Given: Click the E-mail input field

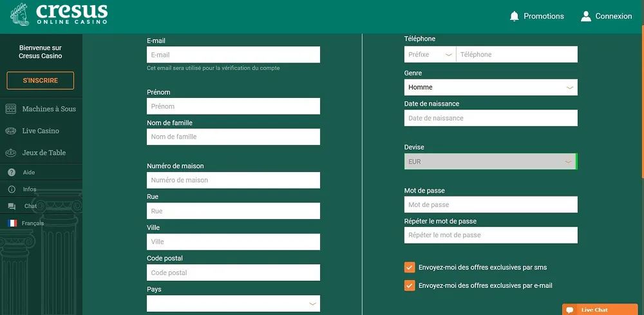Looking at the screenshot, I should point(233,55).
